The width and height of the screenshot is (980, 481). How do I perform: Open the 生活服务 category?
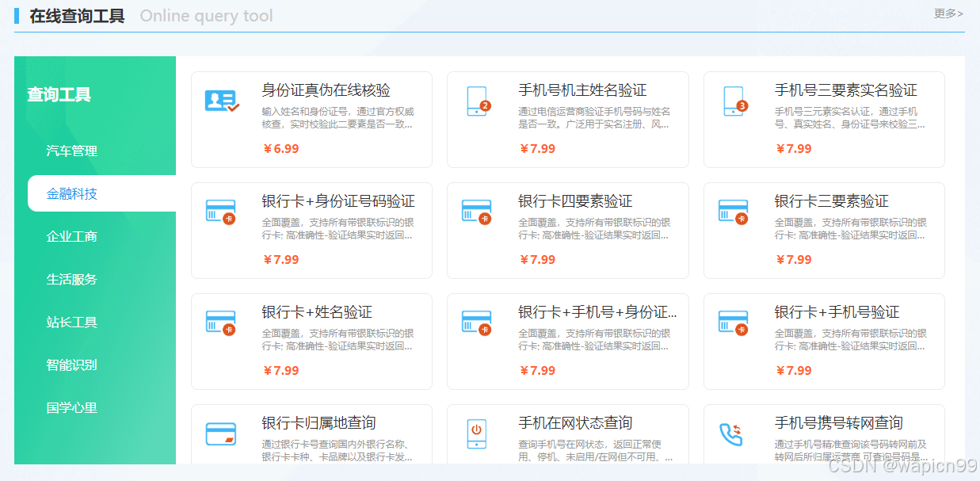(72, 279)
